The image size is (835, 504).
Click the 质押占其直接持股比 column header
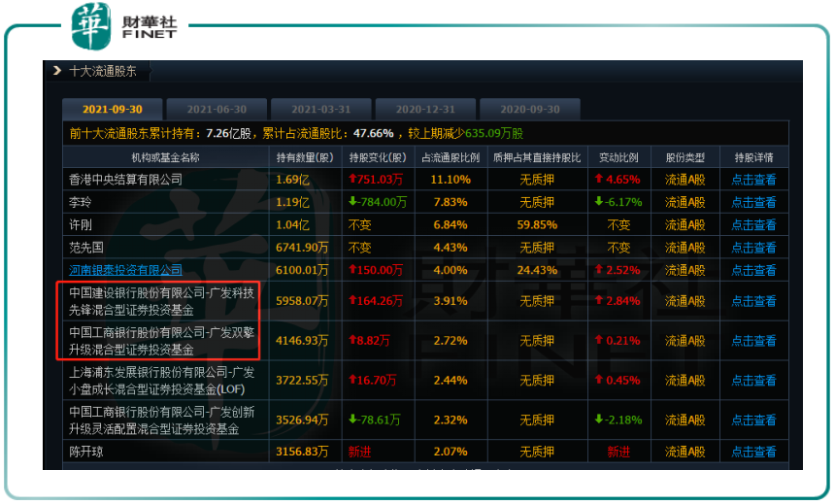point(537,157)
